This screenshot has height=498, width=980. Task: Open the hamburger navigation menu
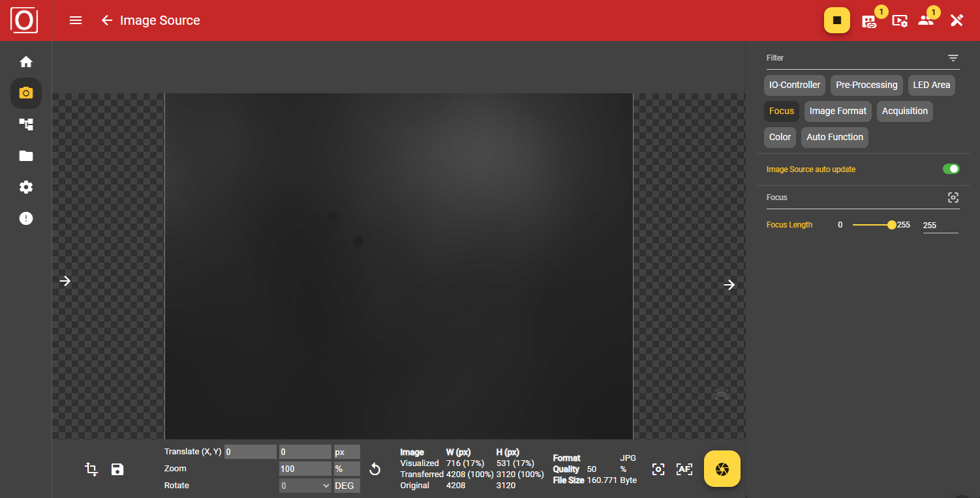tap(75, 20)
